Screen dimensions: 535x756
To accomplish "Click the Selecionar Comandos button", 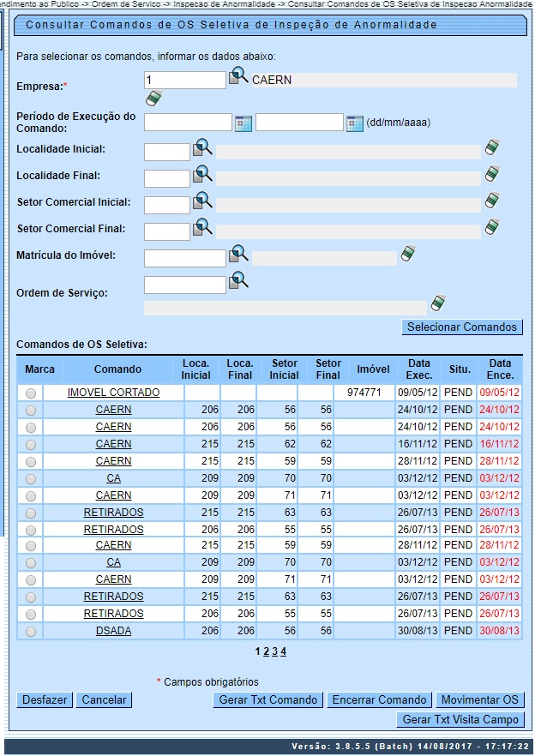I will click(x=462, y=327).
